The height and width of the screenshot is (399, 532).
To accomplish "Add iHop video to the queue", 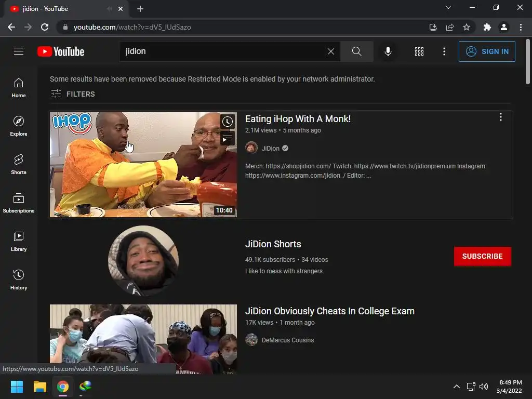I will pos(228,138).
